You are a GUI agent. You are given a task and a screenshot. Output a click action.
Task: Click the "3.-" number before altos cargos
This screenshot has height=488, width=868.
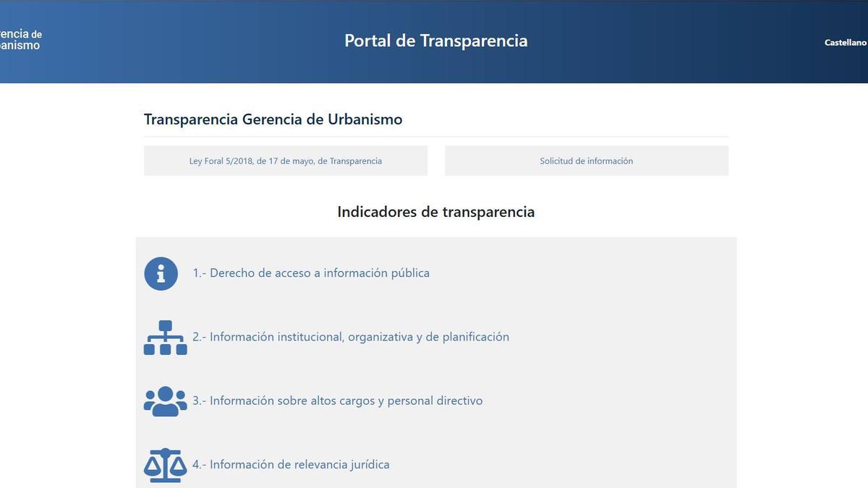200,401
